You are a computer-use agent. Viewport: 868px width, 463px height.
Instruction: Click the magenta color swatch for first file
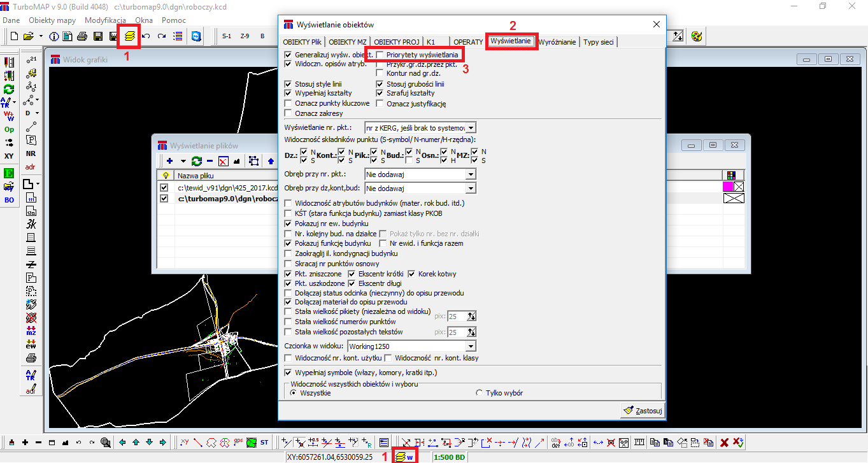pyautogui.click(x=728, y=187)
